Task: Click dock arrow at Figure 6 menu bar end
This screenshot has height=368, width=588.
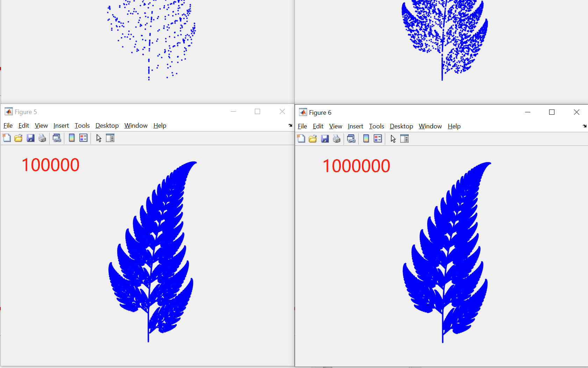Action: (585, 126)
